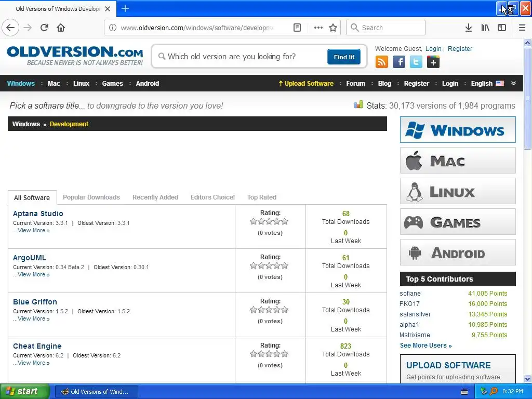Open the Linux platform sidebar banner
The width and height of the screenshot is (532, 399).
click(458, 191)
